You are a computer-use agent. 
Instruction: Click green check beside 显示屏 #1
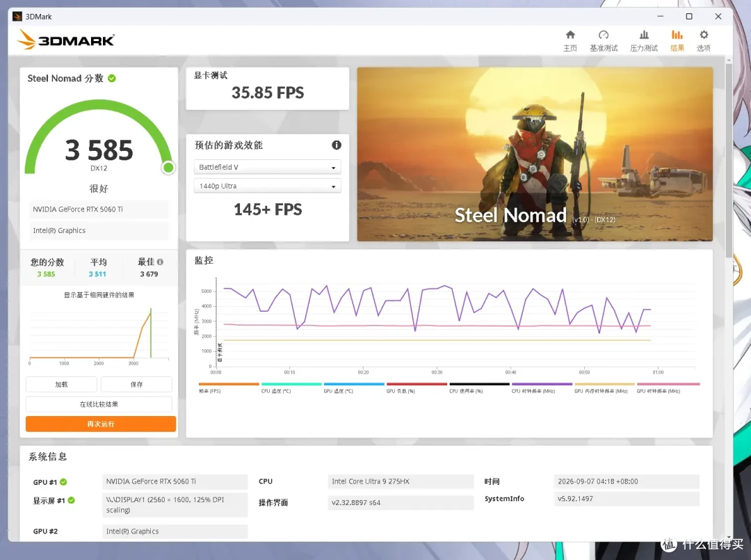click(72, 500)
